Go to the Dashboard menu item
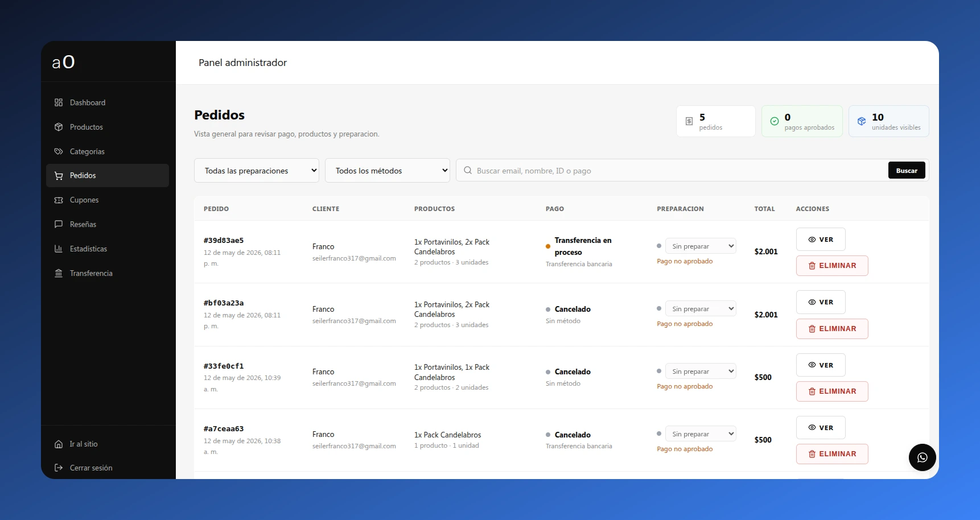The width and height of the screenshot is (980, 520). [108, 102]
